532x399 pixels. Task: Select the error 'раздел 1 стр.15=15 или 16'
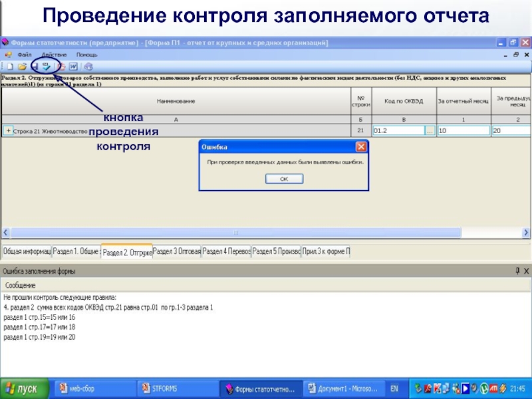click(x=39, y=317)
